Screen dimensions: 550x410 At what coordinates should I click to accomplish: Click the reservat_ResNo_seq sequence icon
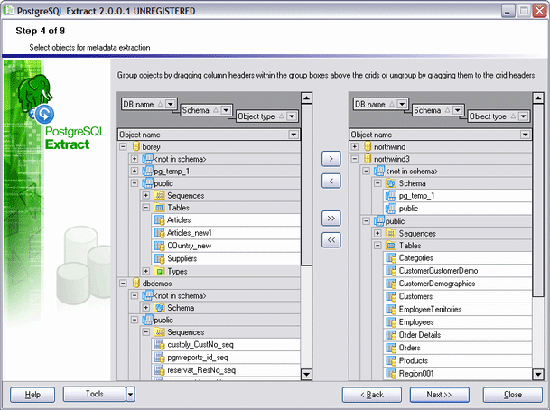click(159, 370)
